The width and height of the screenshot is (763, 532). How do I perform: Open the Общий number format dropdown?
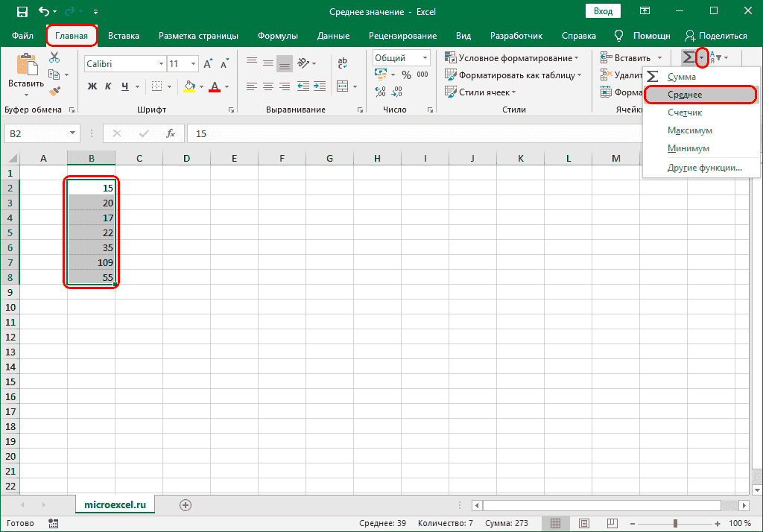click(x=425, y=58)
